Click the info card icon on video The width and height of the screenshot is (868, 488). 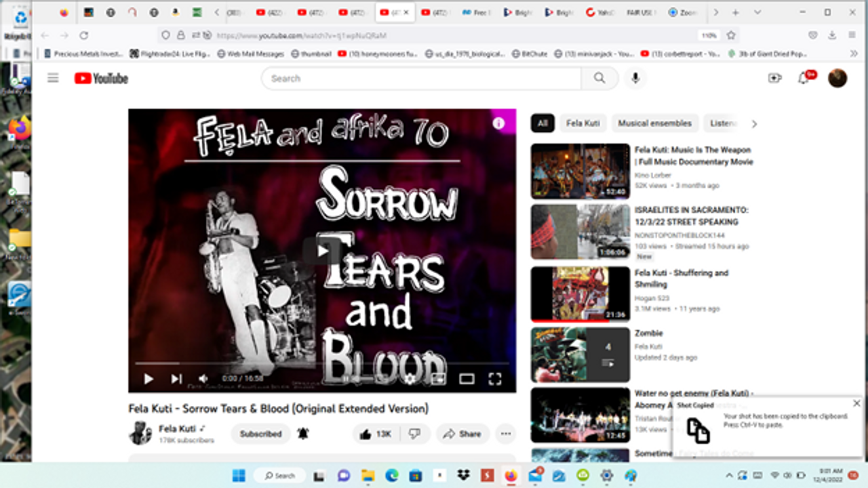pyautogui.click(x=498, y=123)
